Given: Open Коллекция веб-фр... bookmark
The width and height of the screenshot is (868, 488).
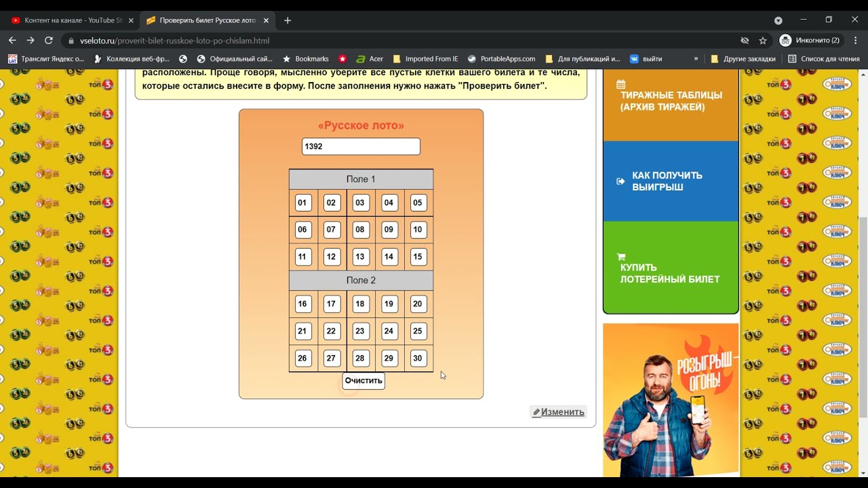Looking at the screenshot, I should (132, 59).
